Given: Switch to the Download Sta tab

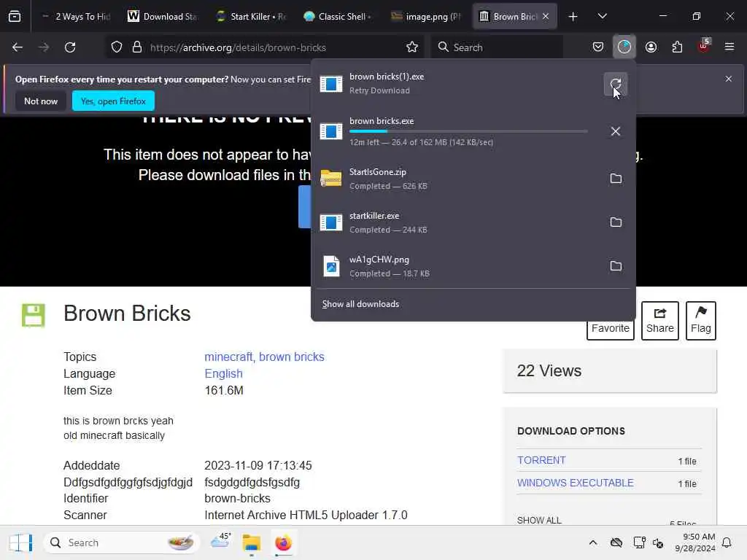Looking at the screenshot, I should (163, 17).
